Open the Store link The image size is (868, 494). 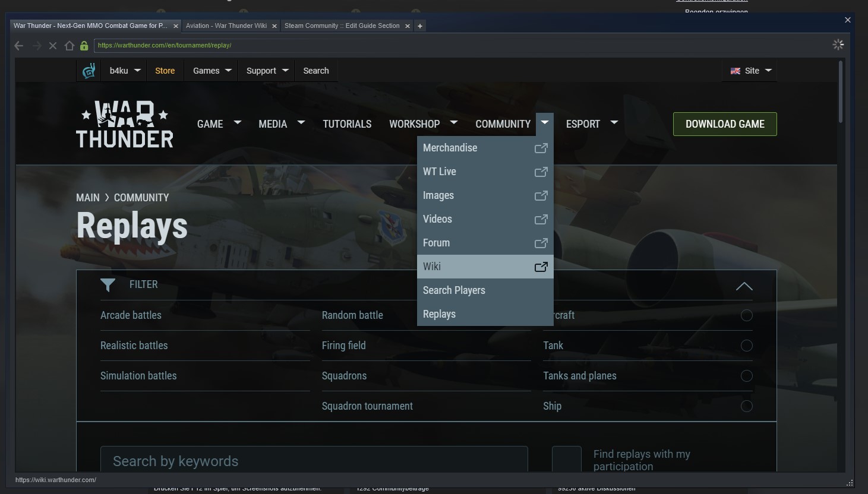165,71
